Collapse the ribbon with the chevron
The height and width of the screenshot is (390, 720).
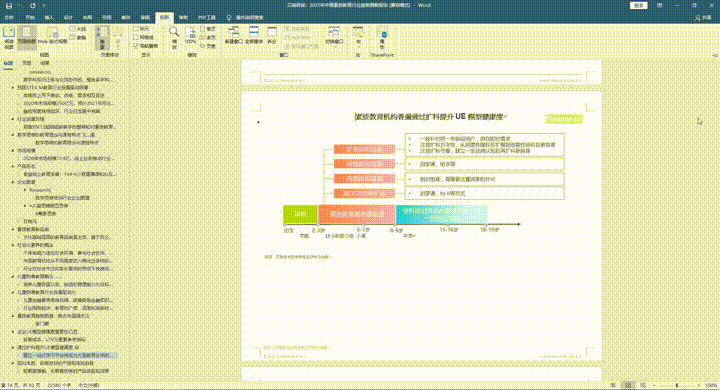point(715,55)
